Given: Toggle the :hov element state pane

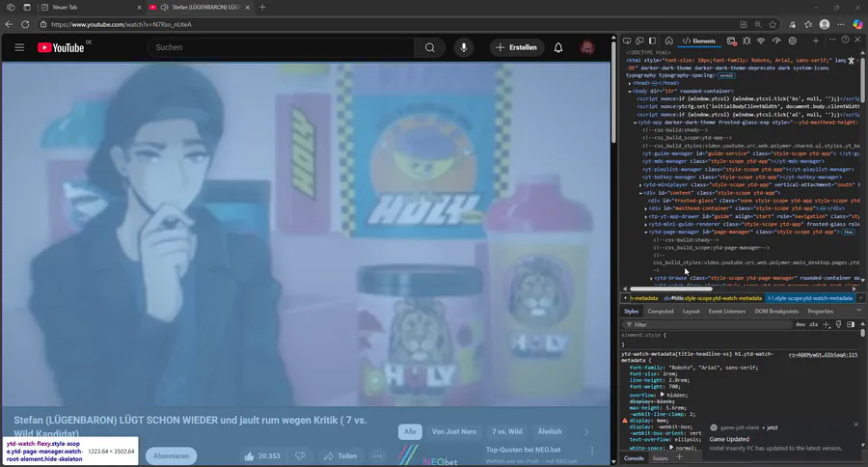Looking at the screenshot, I should 800,324.
